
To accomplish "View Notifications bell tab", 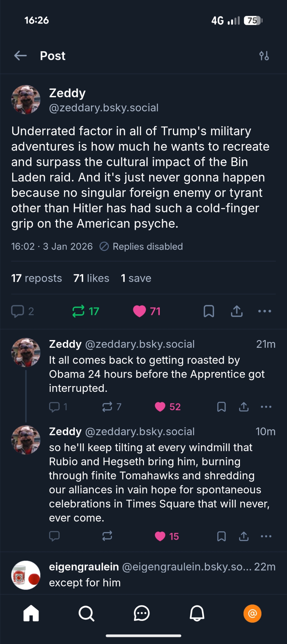I will click(197, 613).
